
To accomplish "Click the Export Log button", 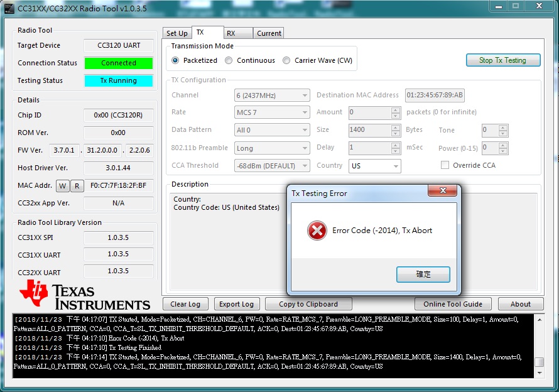I will click(237, 304).
